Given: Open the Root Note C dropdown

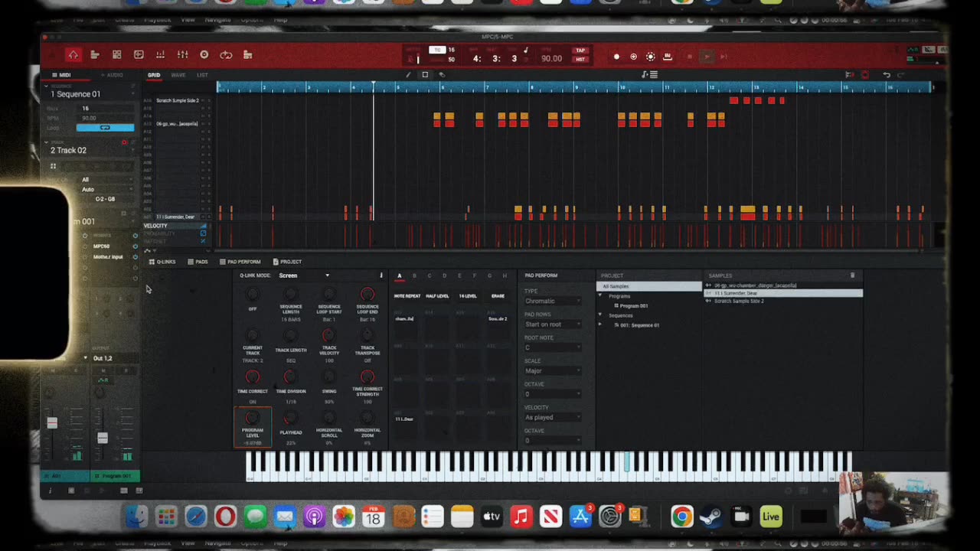Looking at the screenshot, I should [x=552, y=347].
